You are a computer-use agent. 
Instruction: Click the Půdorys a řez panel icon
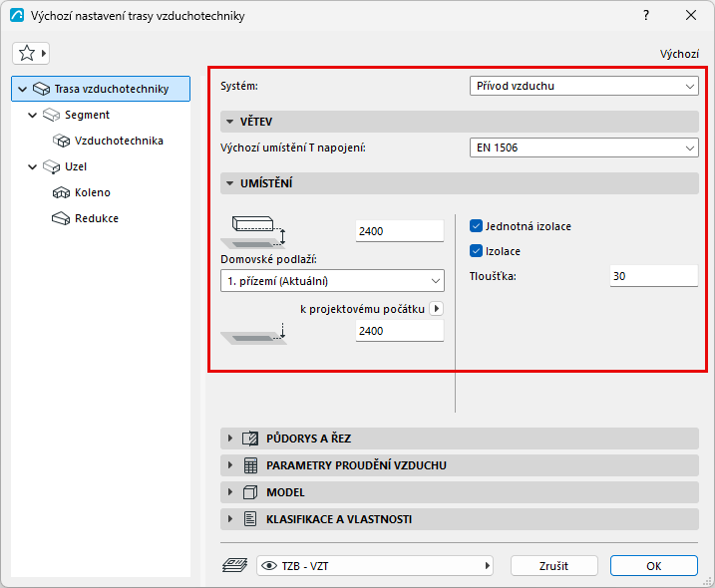[250, 439]
